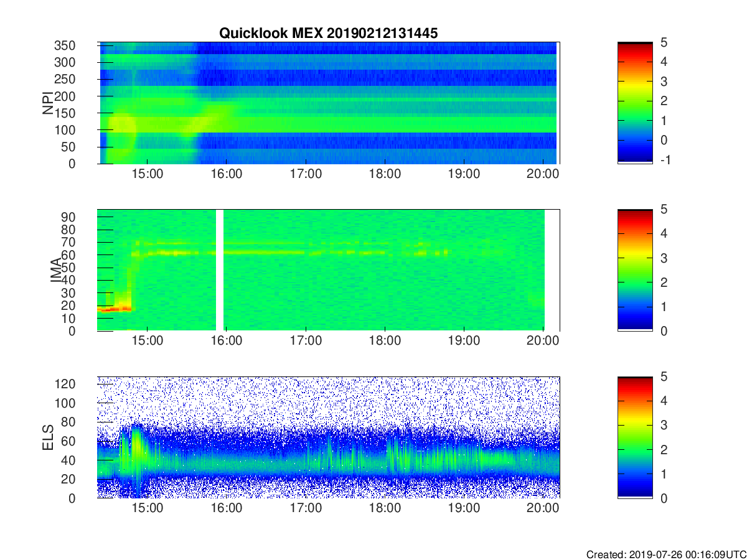Image resolution: width=747 pixels, height=560 pixels.
Task: Click the 1 tick on ELS color bar
Action: click(x=664, y=474)
